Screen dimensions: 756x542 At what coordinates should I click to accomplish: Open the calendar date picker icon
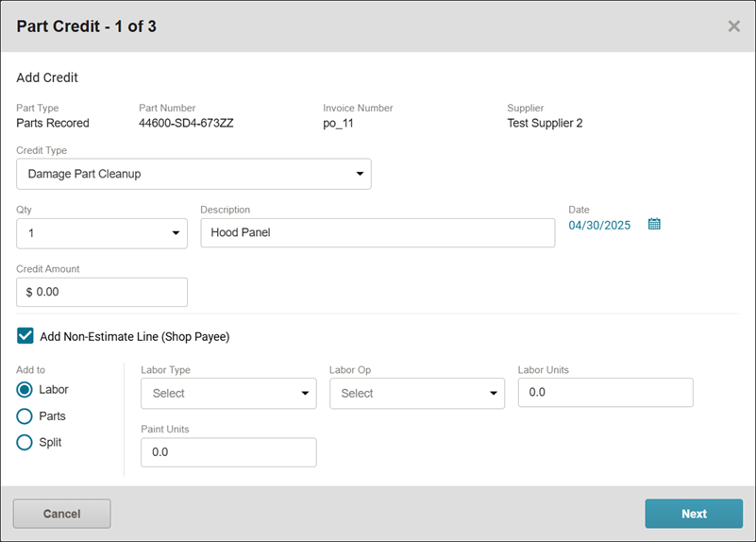click(654, 224)
